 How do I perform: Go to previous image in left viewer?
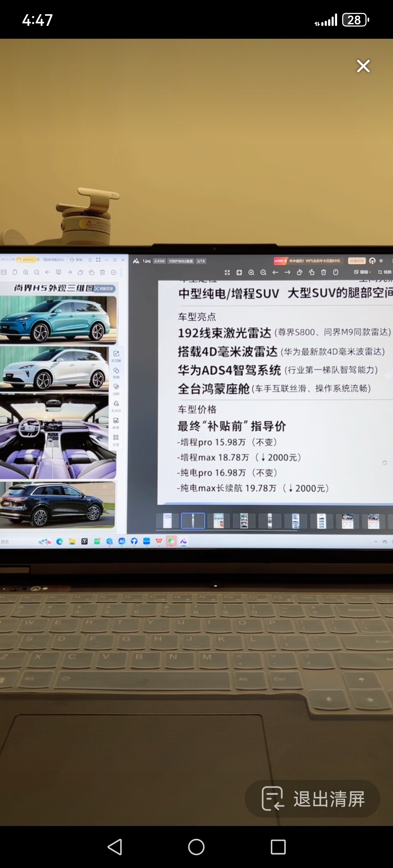pos(48,272)
